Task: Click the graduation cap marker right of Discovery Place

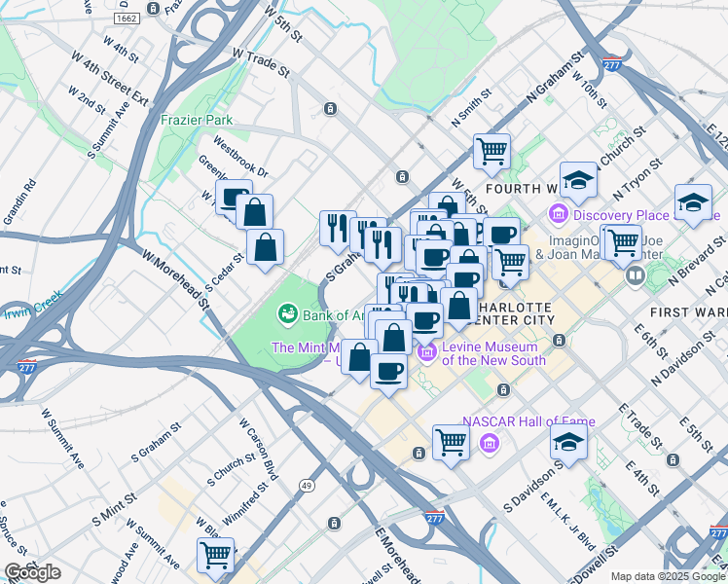Action: 693,201
